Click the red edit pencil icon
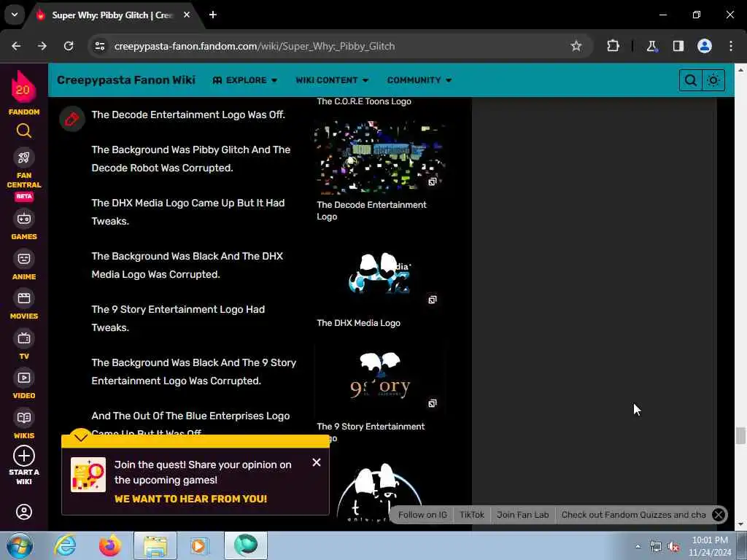The height and width of the screenshot is (560, 747). [x=72, y=119]
